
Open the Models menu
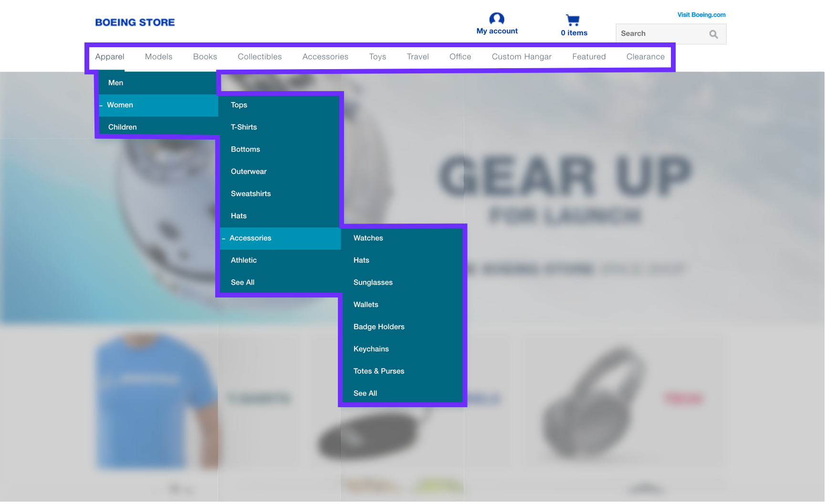(159, 57)
